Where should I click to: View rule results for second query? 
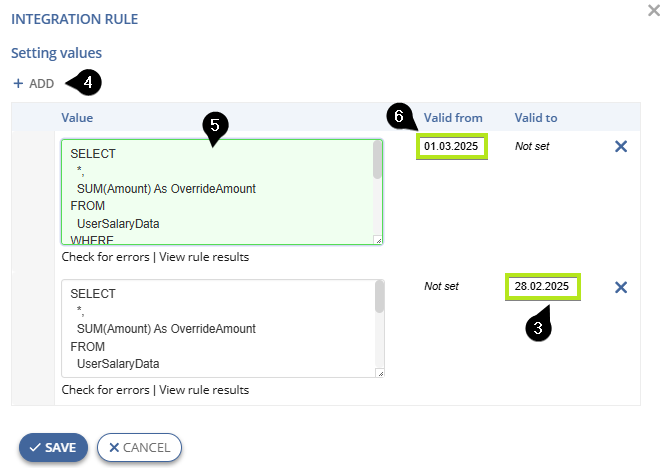point(204,390)
